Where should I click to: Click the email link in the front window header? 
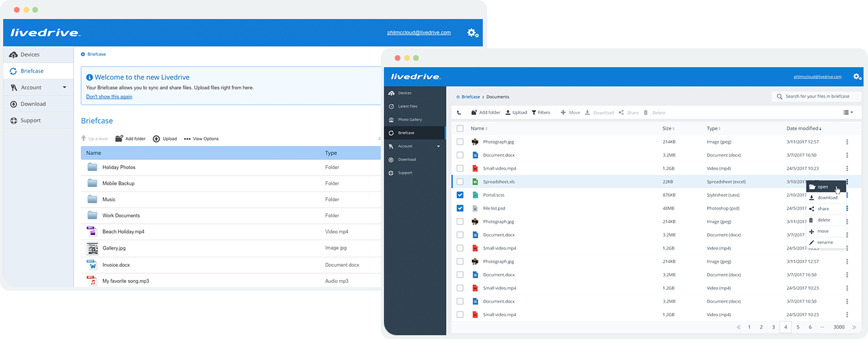[817, 77]
